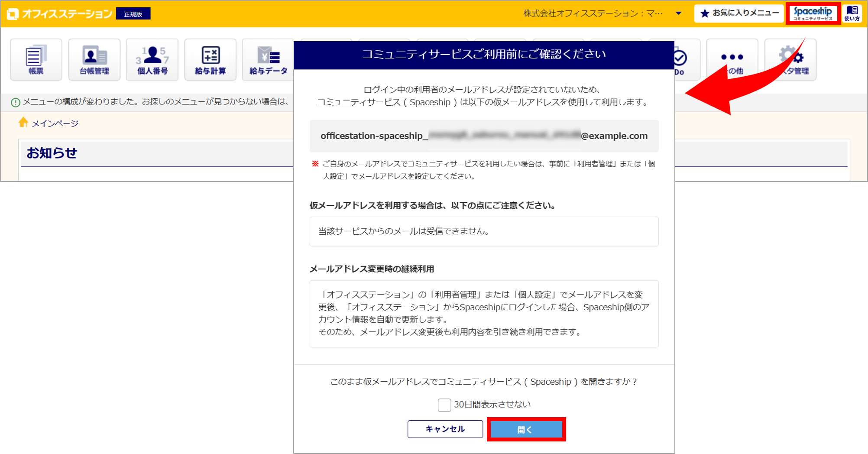The image size is (868, 454).
Task: Click the 正規版 badge
Action: (x=133, y=14)
